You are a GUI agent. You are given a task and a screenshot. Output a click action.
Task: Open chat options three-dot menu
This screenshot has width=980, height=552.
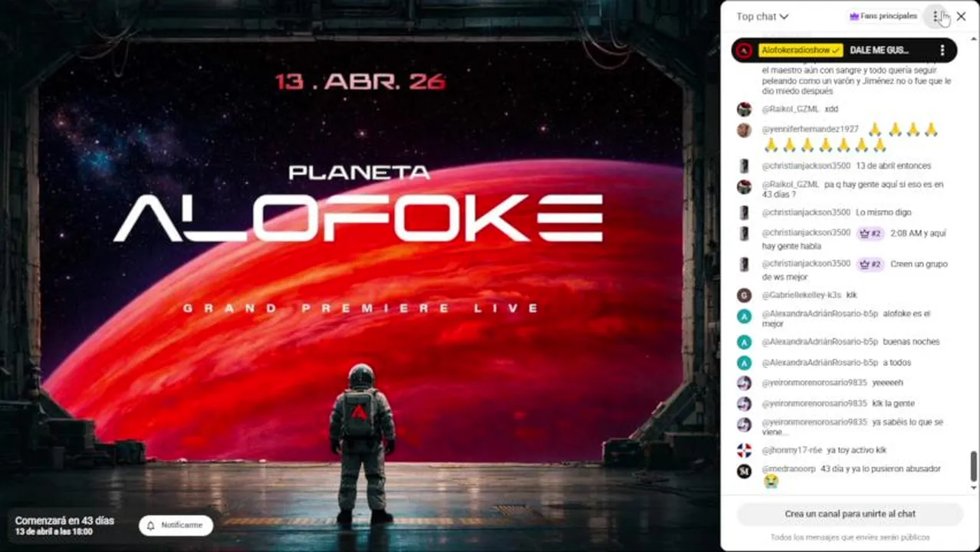point(936,16)
